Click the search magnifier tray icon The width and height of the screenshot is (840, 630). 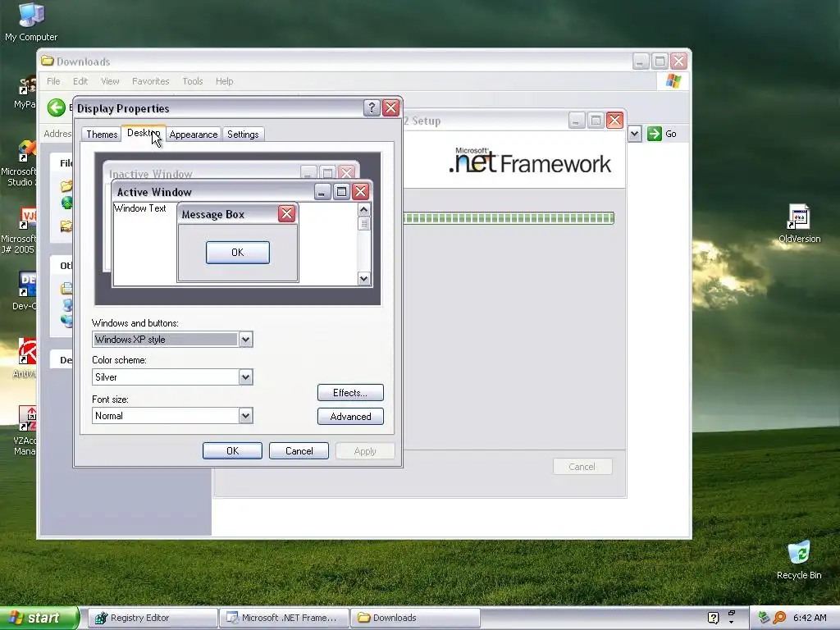click(x=779, y=618)
